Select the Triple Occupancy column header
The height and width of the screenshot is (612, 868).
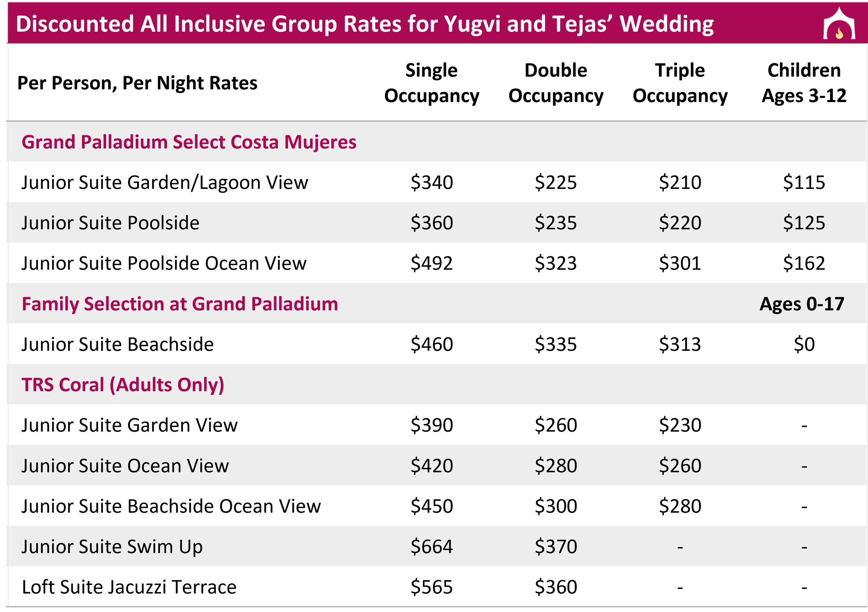[x=680, y=83]
